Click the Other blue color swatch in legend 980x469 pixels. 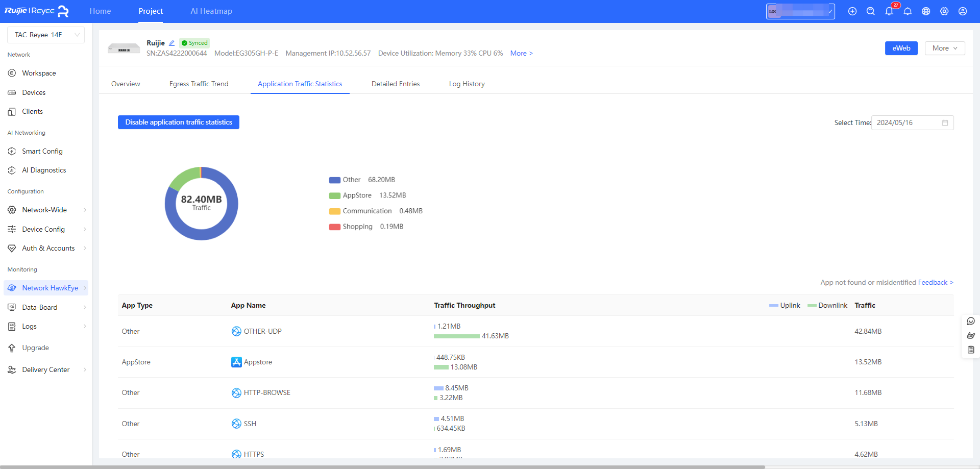tap(335, 180)
